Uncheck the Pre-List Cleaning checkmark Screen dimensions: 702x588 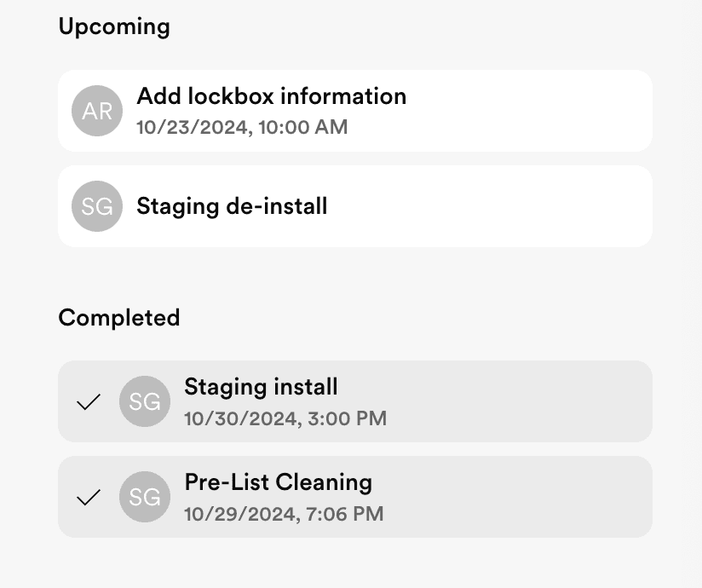coord(89,498)
